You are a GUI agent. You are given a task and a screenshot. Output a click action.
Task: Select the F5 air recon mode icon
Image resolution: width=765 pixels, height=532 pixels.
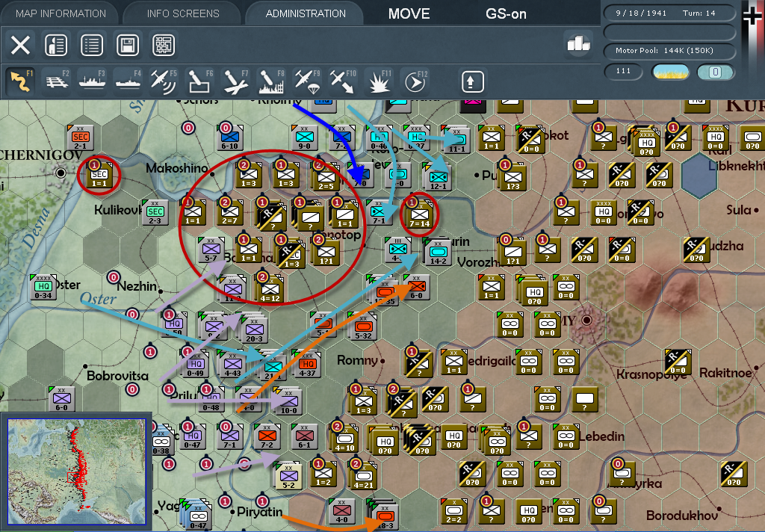pos(164,81)
